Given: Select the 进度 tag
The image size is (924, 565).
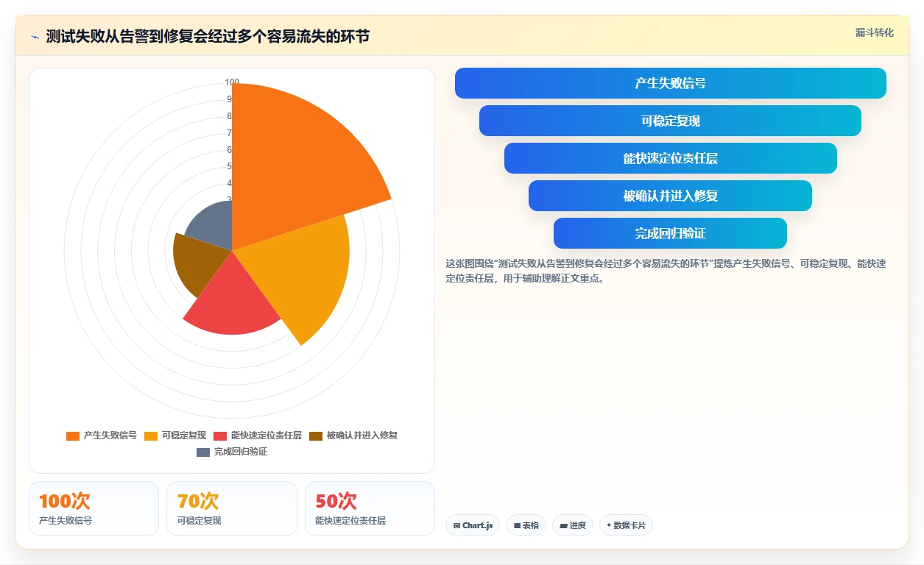Looking at the screenshot, I should [573, 525].
